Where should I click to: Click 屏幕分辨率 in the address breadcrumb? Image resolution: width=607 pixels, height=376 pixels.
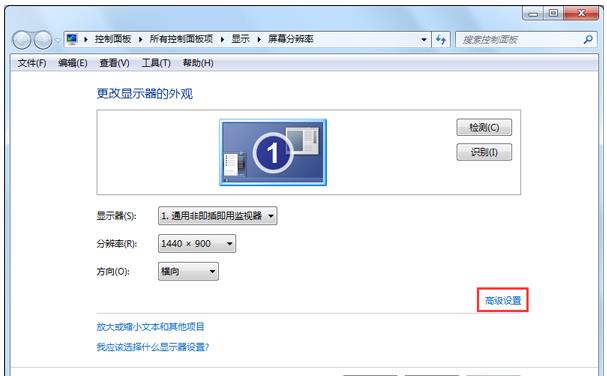[291, 39]
